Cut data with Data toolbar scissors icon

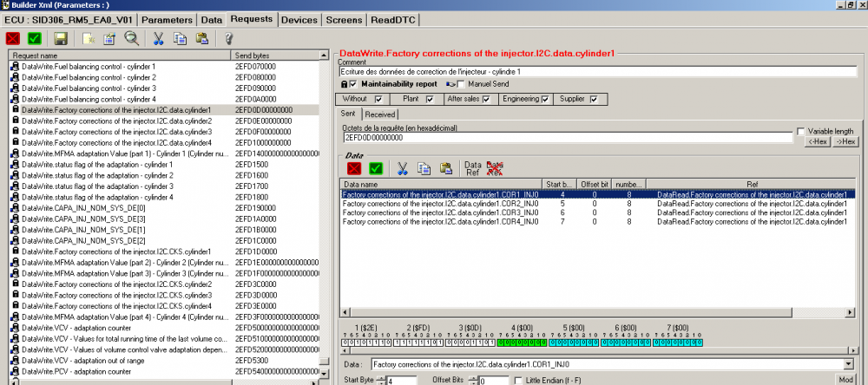tap(403, 168)
